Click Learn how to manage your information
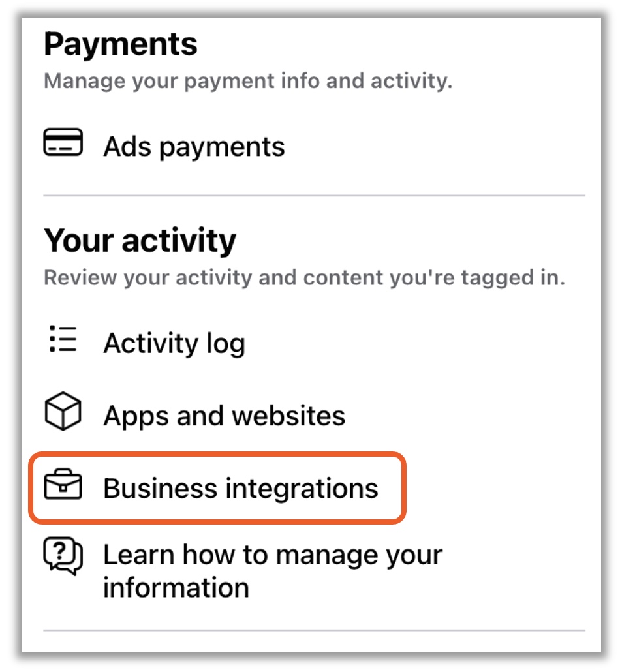Screen dimensions: 620x672 coord(273,570)
